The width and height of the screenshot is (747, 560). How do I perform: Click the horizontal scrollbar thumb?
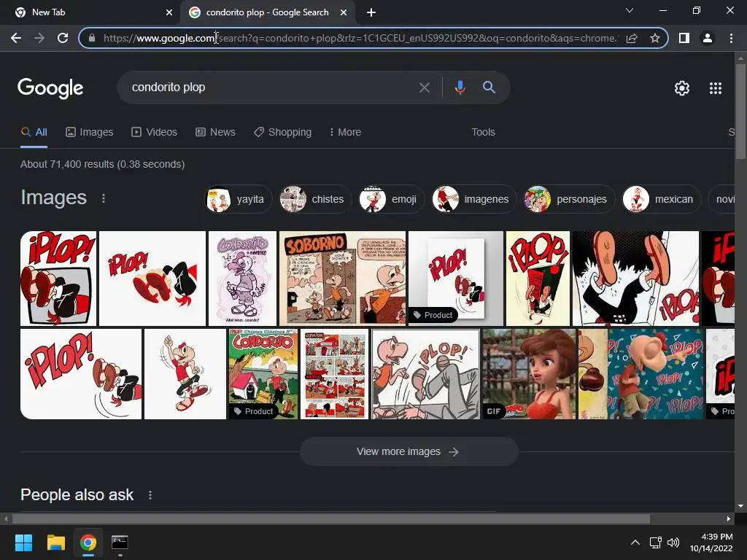pos(331,518)
